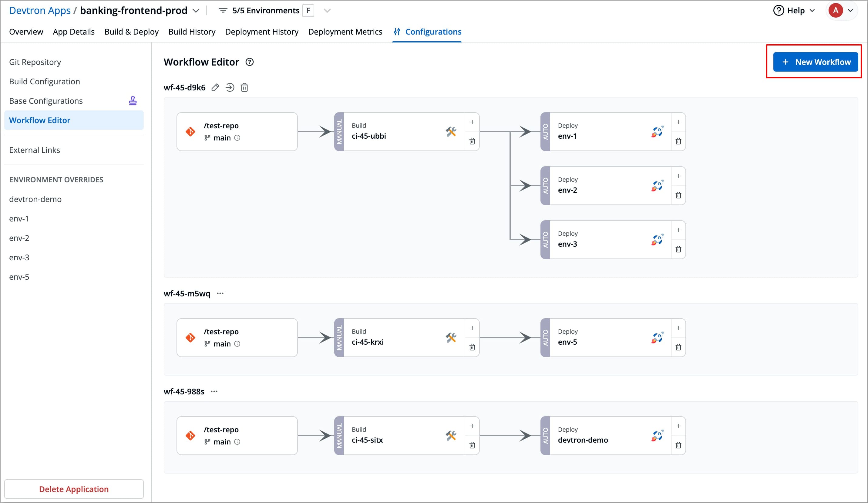The image size is (868, 503).
Task: View branch info icon next to main
Action: [237, 137]
